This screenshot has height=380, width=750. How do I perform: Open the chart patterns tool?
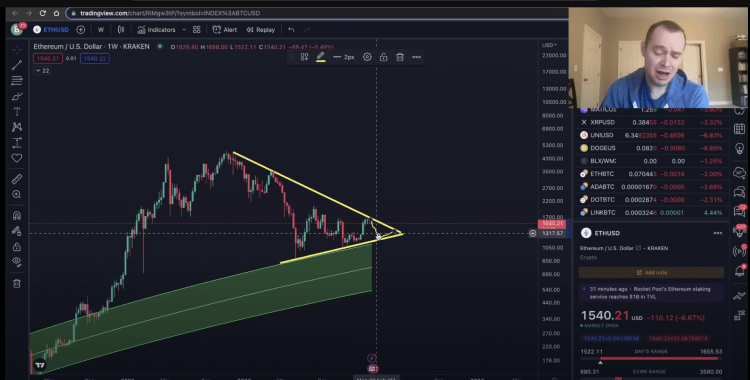coord(17,127)
